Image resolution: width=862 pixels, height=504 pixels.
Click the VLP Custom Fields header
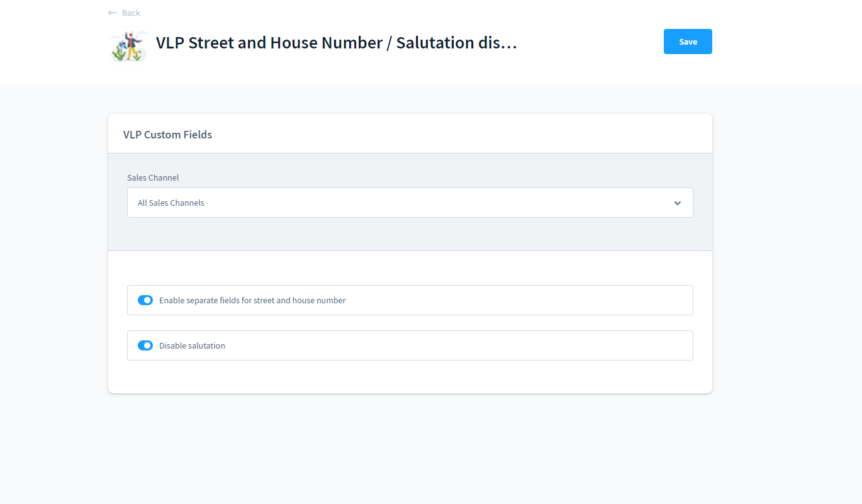point(167,134)
